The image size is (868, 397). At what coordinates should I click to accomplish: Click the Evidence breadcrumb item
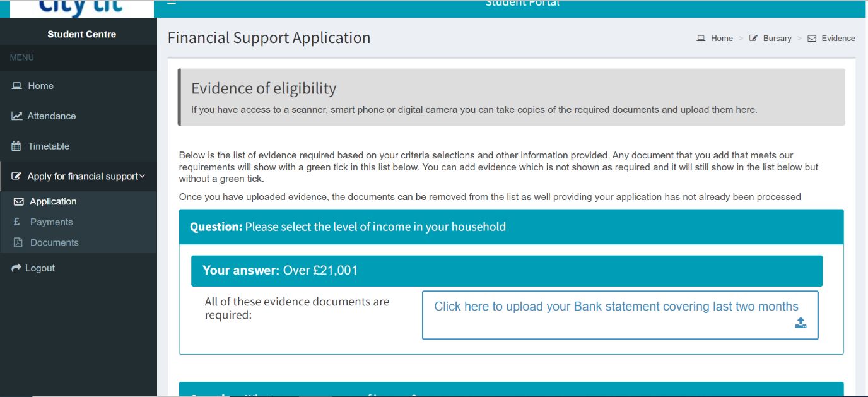click(x=838, y=39)
